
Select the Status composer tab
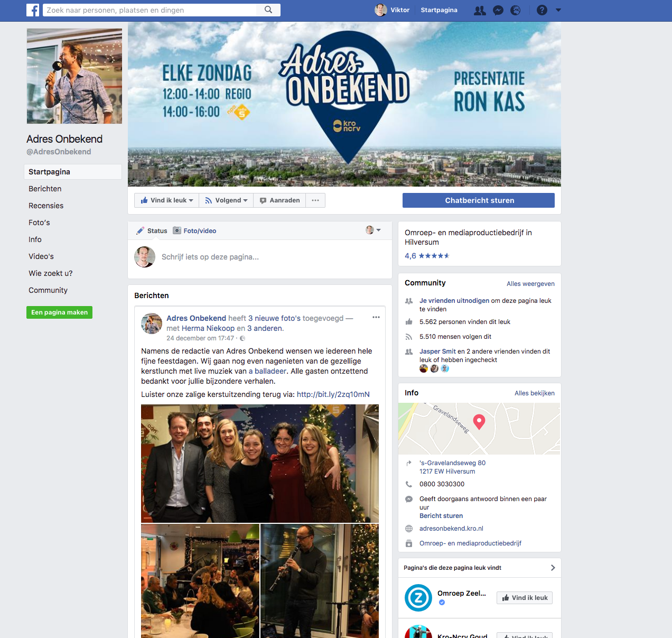[x=152, y=230]
